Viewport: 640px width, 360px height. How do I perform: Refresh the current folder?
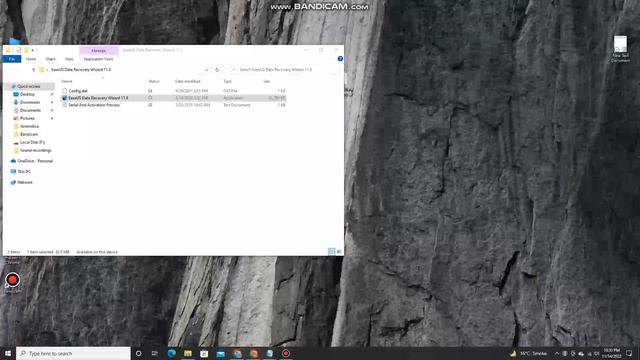217,70
